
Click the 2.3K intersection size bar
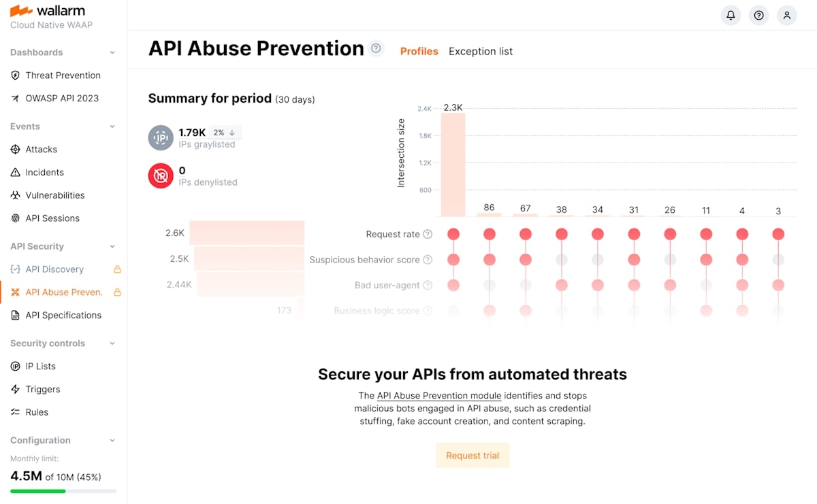[453, 165]
